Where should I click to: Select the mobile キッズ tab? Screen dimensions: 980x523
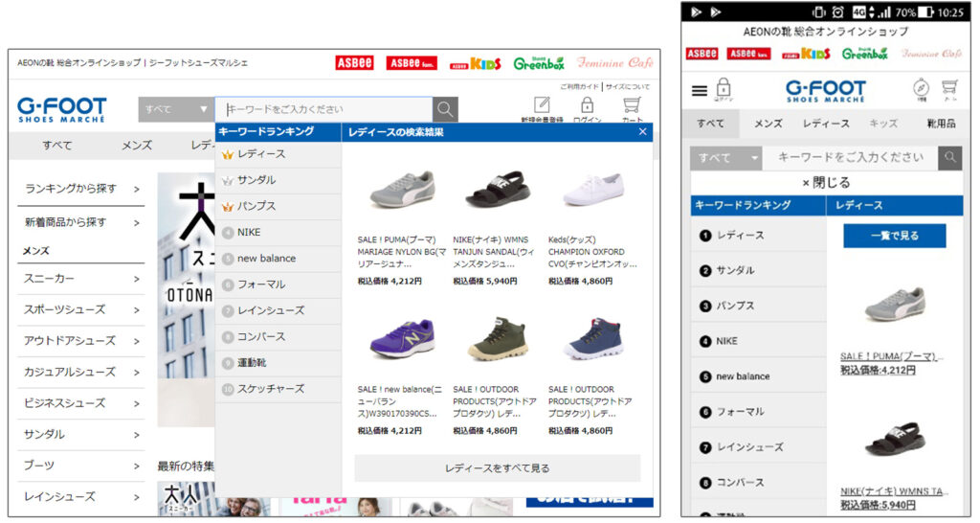[x=883, y=124]
